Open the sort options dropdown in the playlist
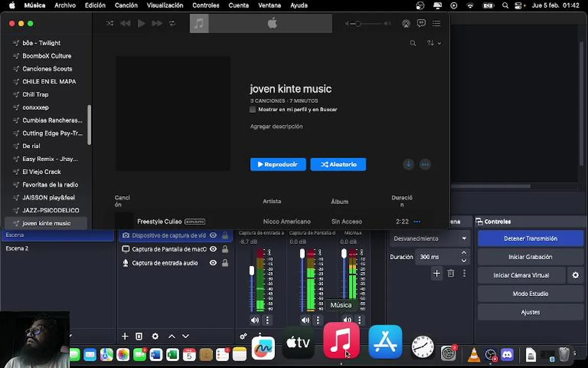 pyautogui.click(x=433, y=43)
